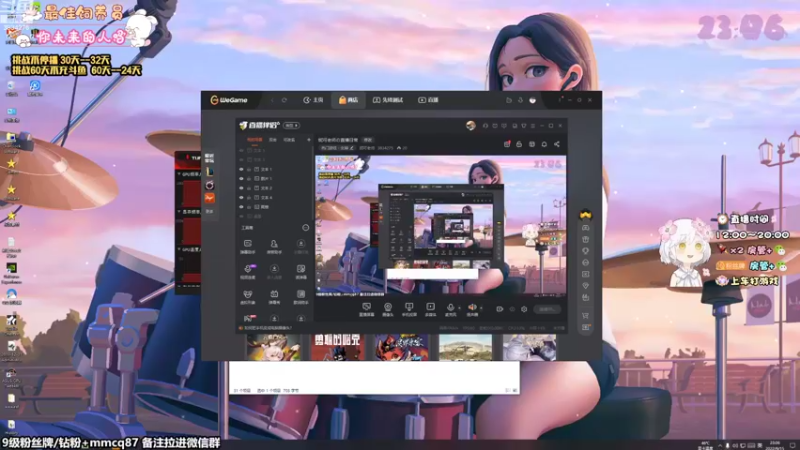The image size is (800, 450).
Task: Mute the speaker output
Action: click(x=472, y=309)
